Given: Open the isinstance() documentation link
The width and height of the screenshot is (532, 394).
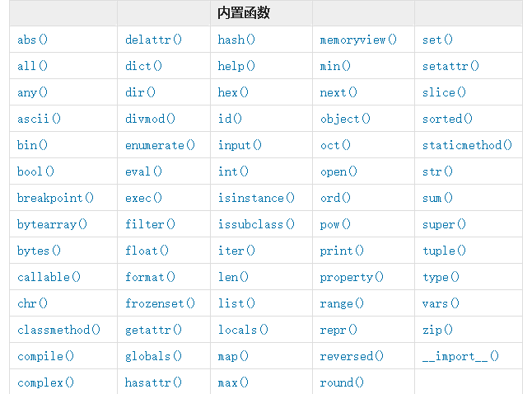Looking at the screenshot, I should pos(256,198).
